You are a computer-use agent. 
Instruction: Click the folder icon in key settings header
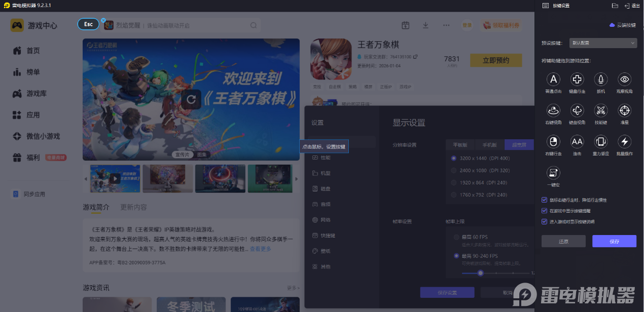point(615,6)
